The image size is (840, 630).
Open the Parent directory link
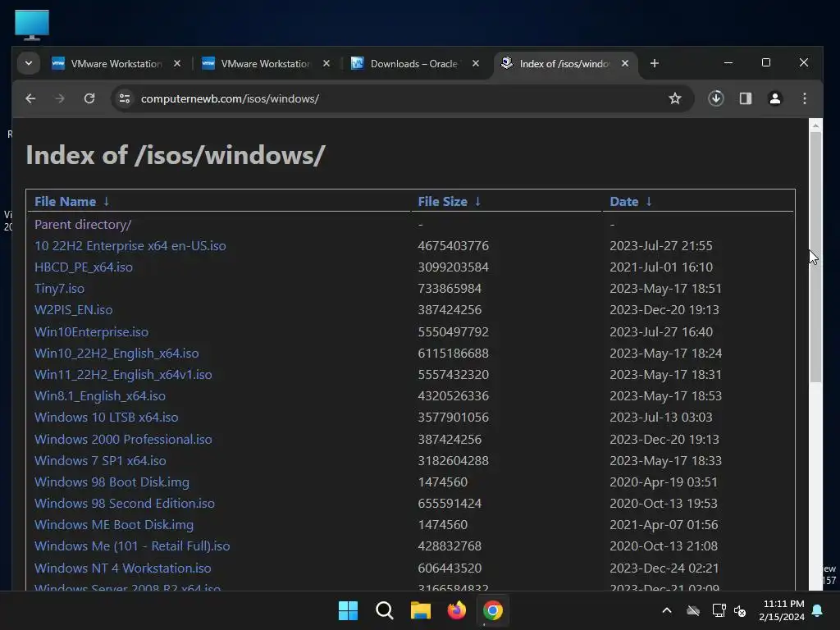click(83, 225)
